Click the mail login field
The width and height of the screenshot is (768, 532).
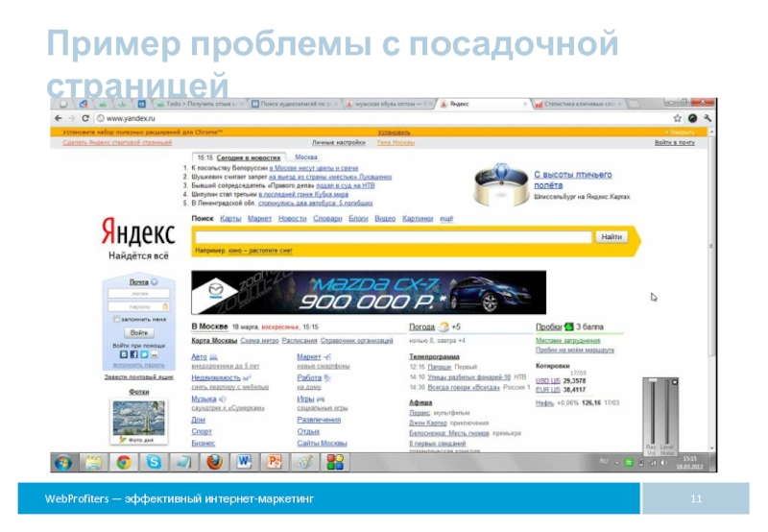point(139,294)
